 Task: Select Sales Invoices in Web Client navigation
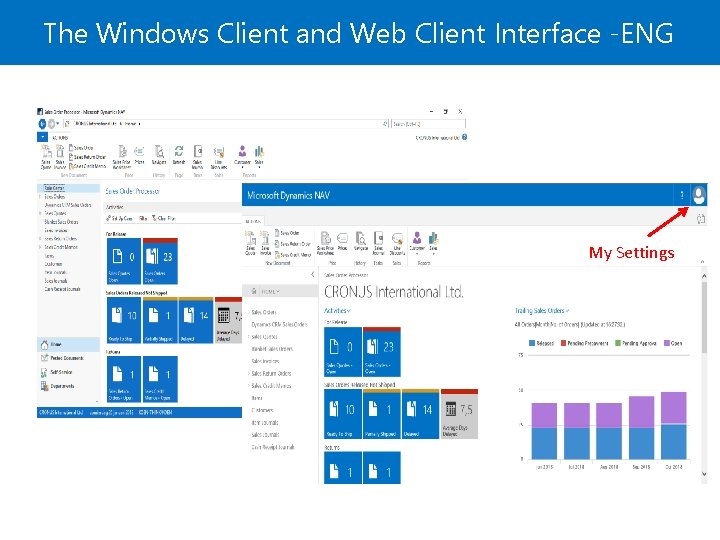(265, 361)
